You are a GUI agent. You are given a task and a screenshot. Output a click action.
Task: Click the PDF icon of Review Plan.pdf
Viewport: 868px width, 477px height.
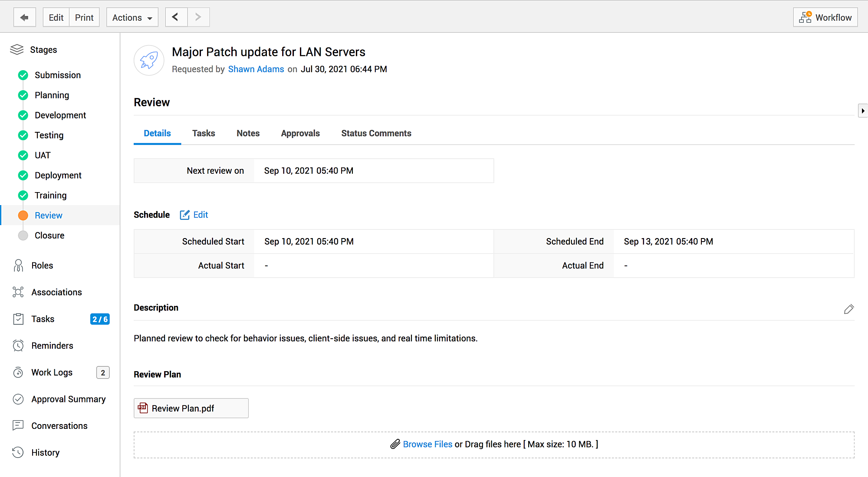click(143, 408)
